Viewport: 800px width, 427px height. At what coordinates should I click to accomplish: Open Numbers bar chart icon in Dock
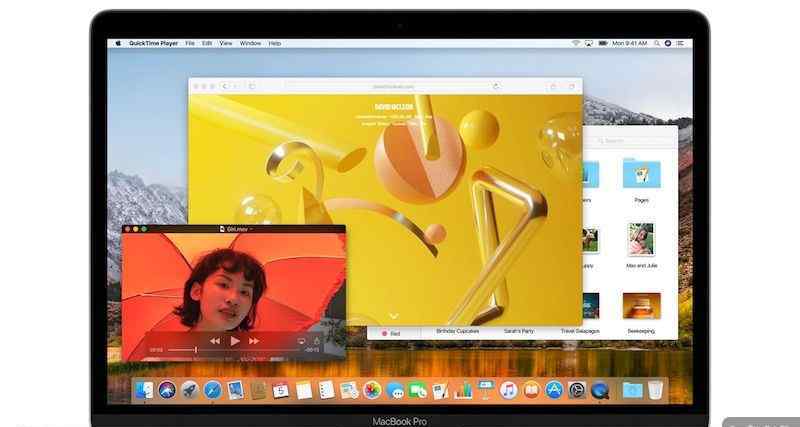463,390
